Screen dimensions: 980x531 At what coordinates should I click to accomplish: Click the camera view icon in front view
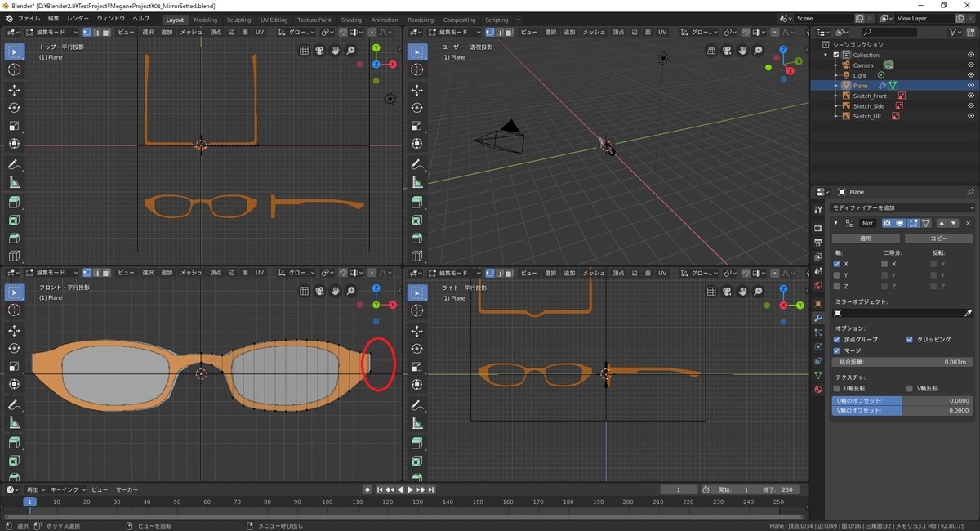pyautogui.click(x=319, y=291)
